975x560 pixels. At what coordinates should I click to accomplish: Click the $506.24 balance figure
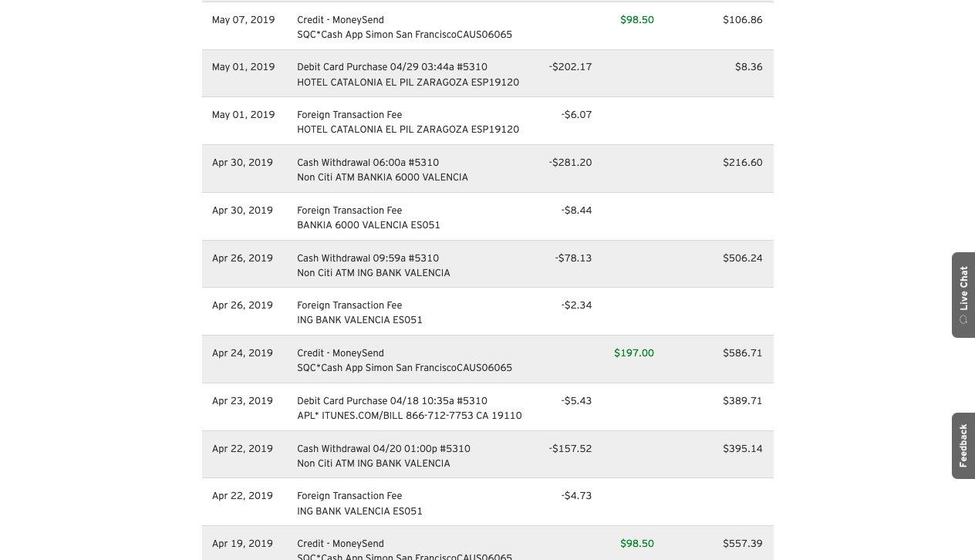[x=742, y=258]
